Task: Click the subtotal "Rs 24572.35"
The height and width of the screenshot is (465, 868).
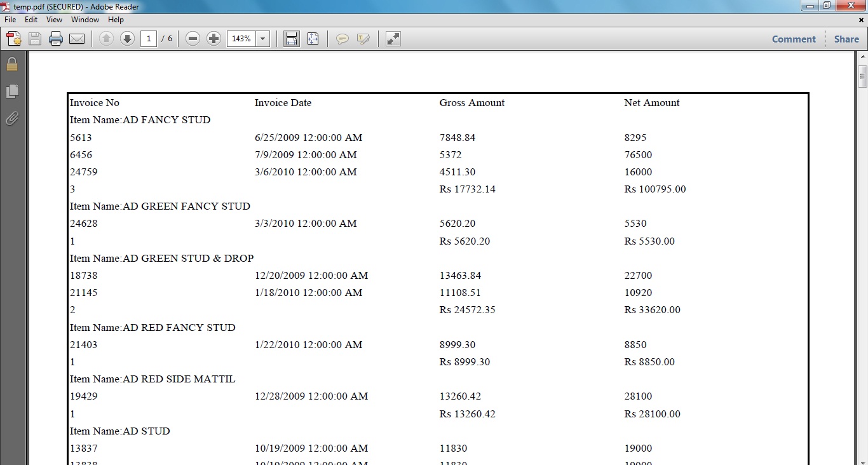Action: pyautogui.click(x=468, y=310)
